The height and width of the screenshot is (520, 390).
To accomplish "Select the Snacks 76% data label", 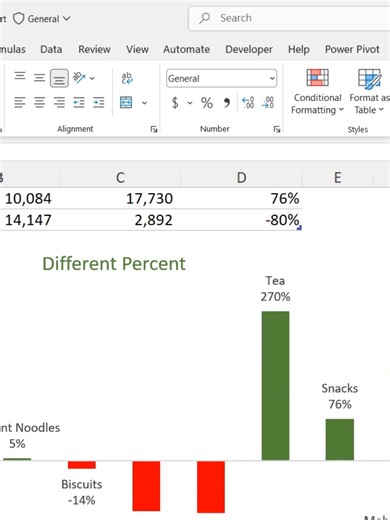I will point(340,396).
